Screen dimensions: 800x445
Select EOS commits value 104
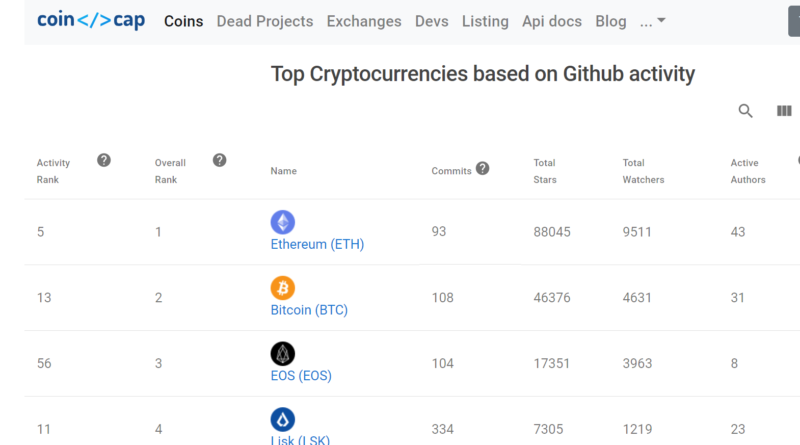click(x=442, y=363)
